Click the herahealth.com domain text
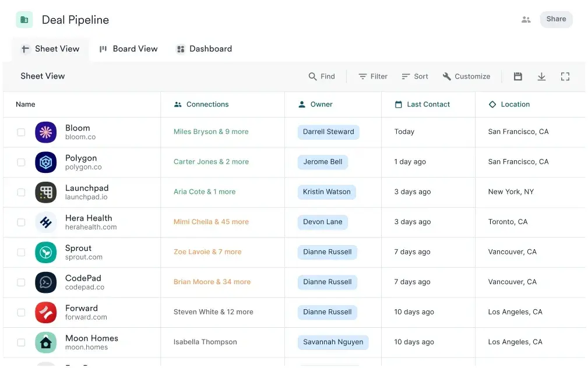The image size is (588, 368). pos(91,227)
